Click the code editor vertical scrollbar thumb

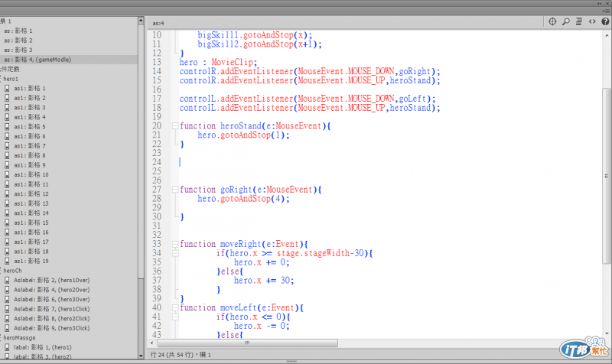tap(606, 176)
